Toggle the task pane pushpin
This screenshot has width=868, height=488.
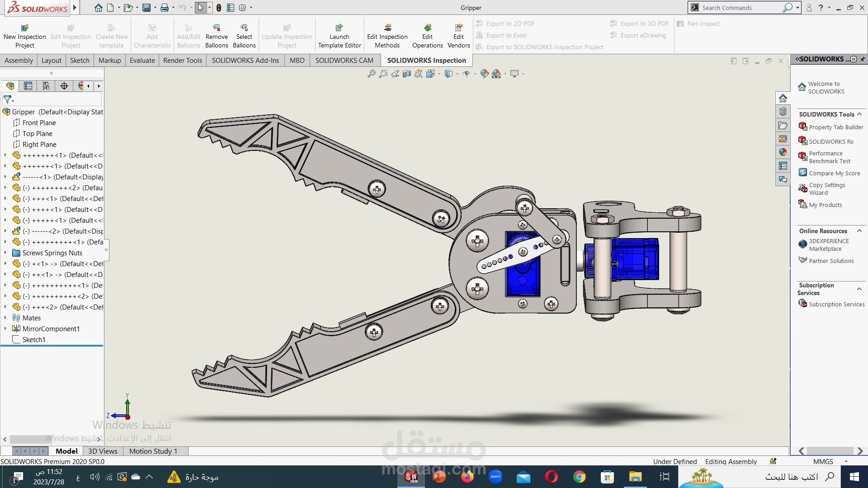(x=863, y=59)
